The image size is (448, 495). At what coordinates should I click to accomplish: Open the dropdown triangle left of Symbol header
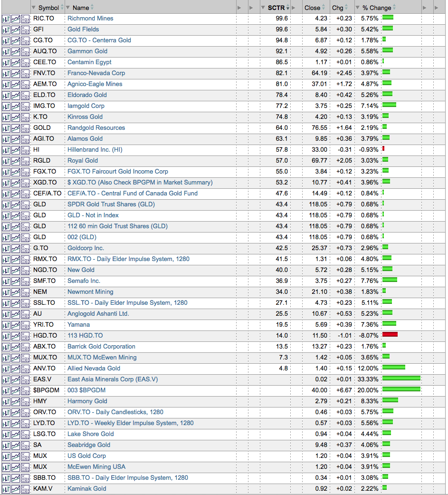click(x=34, y=8)
